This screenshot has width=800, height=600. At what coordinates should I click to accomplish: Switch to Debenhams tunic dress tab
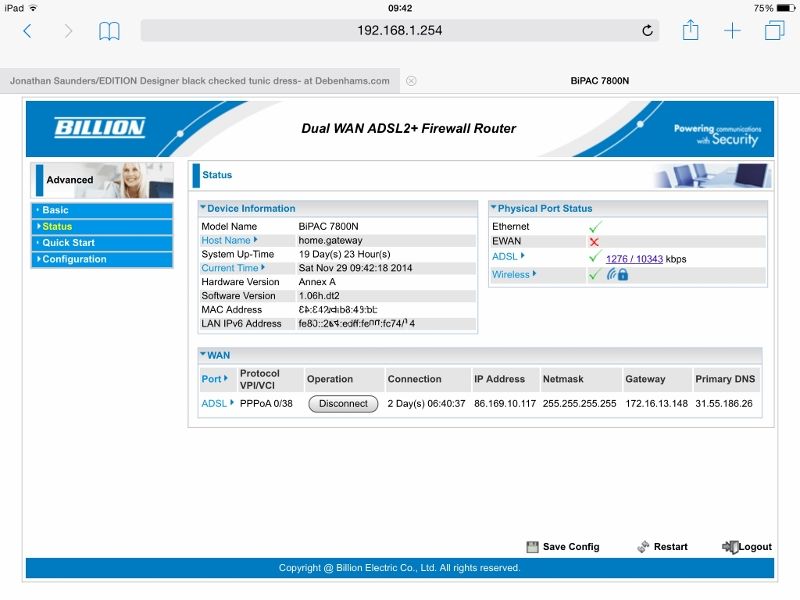(199, 81)
